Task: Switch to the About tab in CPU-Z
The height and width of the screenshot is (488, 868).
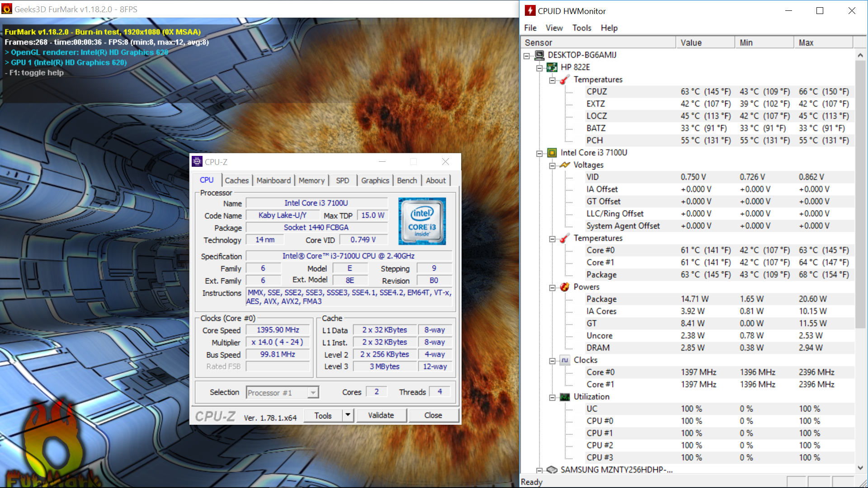Action: [436, 180]
